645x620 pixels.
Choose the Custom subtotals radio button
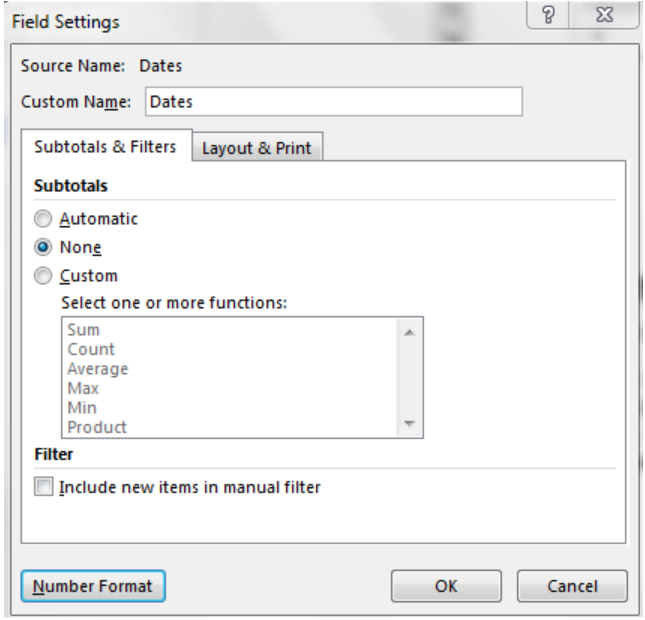[43, 276]
